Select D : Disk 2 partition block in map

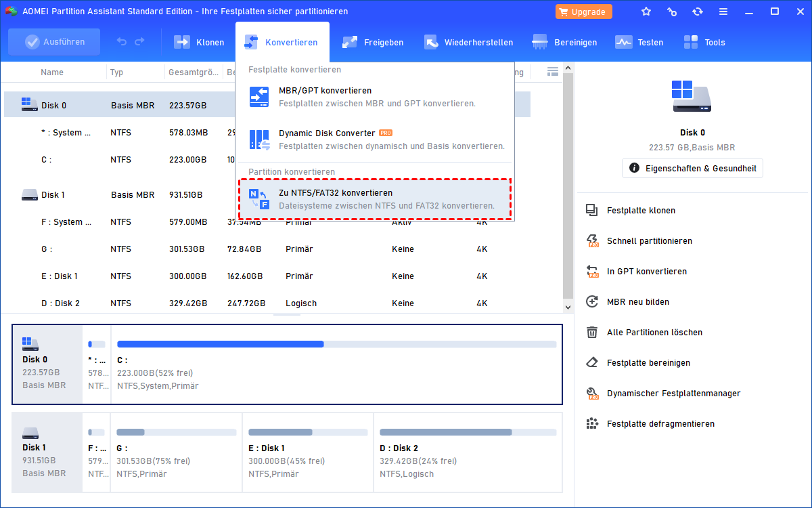[x=468, y=452]
